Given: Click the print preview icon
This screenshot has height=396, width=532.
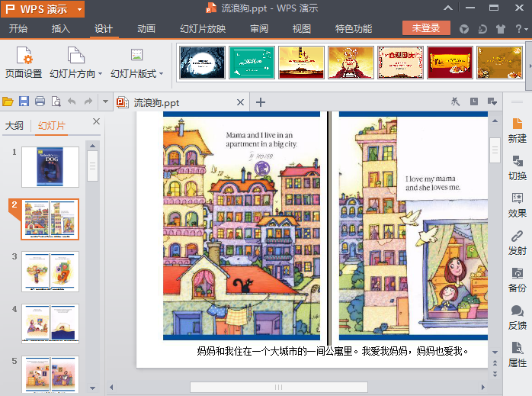Looking at the screenshot, I should pos(56,101).
